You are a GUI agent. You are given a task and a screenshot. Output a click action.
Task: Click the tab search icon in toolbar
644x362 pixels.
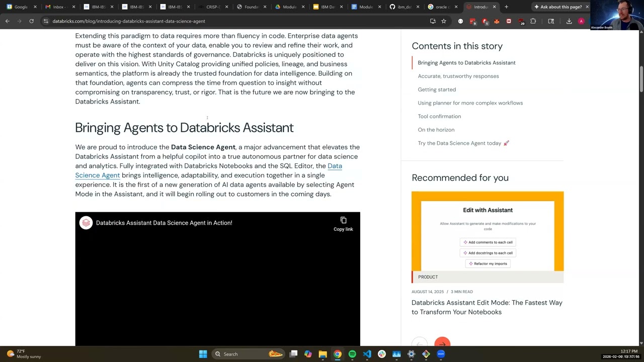(551, 21)
